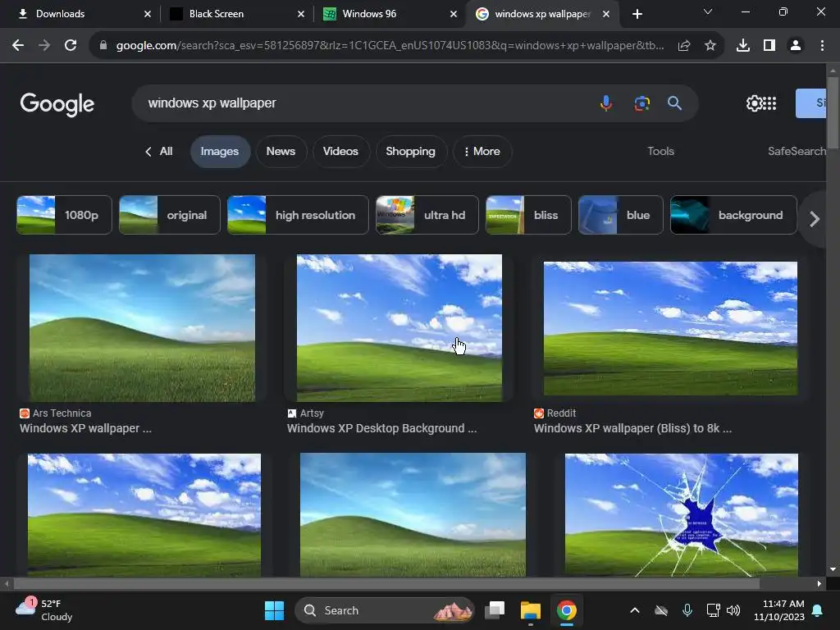The image size is (840, 630).
Task: Share this page icon in address bar
Action: pyautogui.click(x=684, y=46)
